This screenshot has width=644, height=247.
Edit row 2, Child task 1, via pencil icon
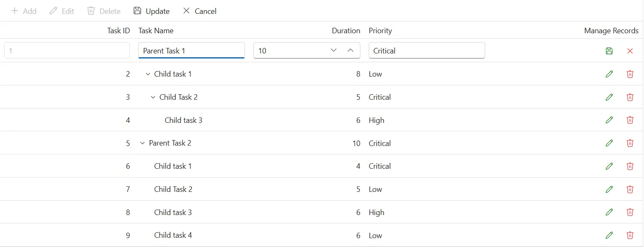point(609,74)
